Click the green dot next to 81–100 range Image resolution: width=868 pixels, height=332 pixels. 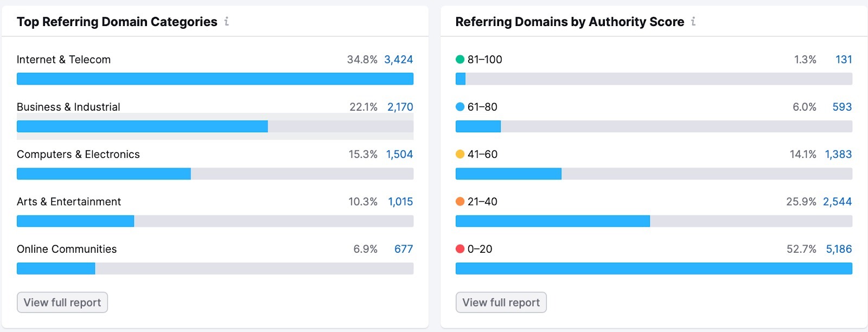[461, 60]
